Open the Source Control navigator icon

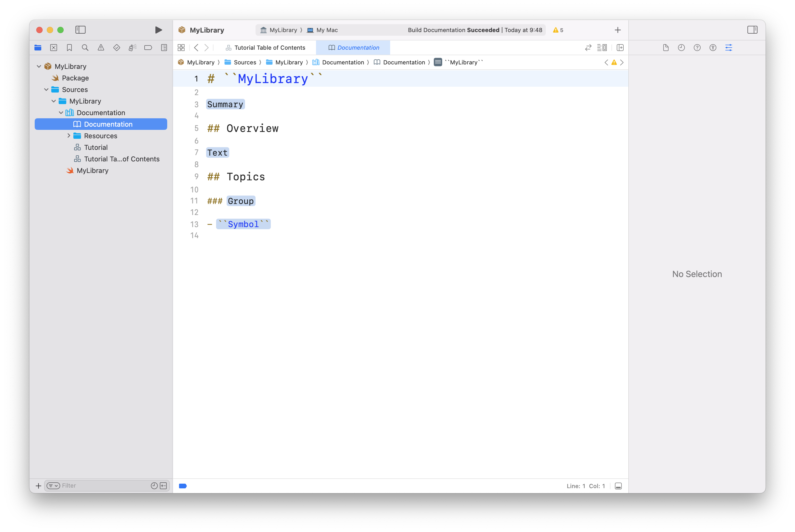(54, 48)
